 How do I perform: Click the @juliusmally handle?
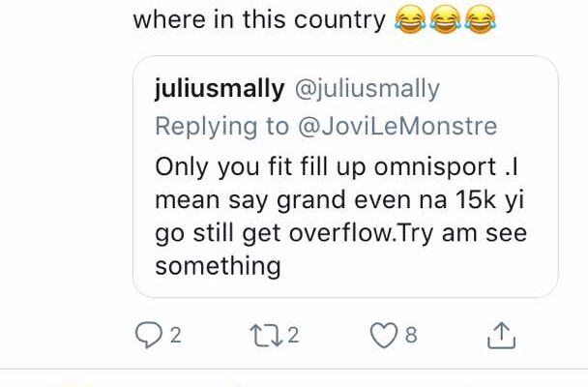366,89
